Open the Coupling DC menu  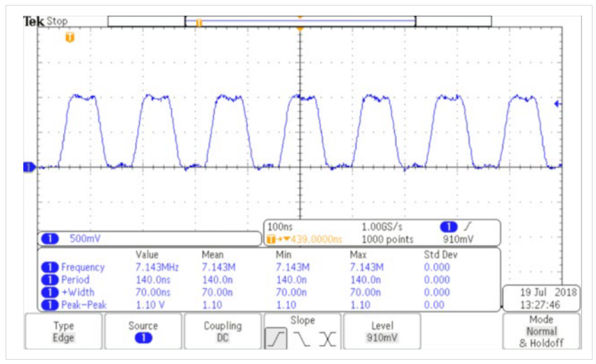click(x=223, y=331)
